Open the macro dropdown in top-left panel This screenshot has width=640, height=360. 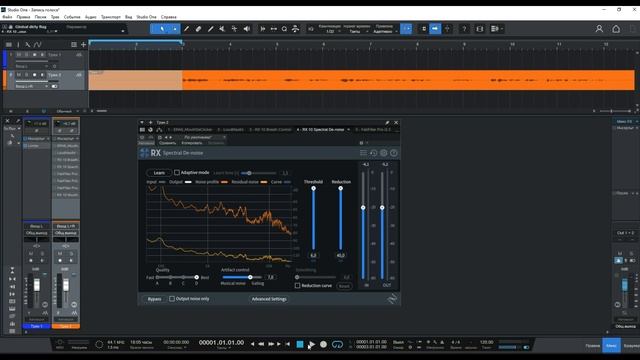click(122, 31)
